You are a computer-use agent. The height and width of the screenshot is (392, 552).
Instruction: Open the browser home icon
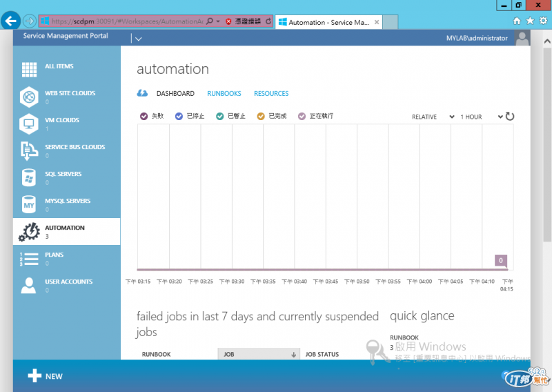click(517, 21)
